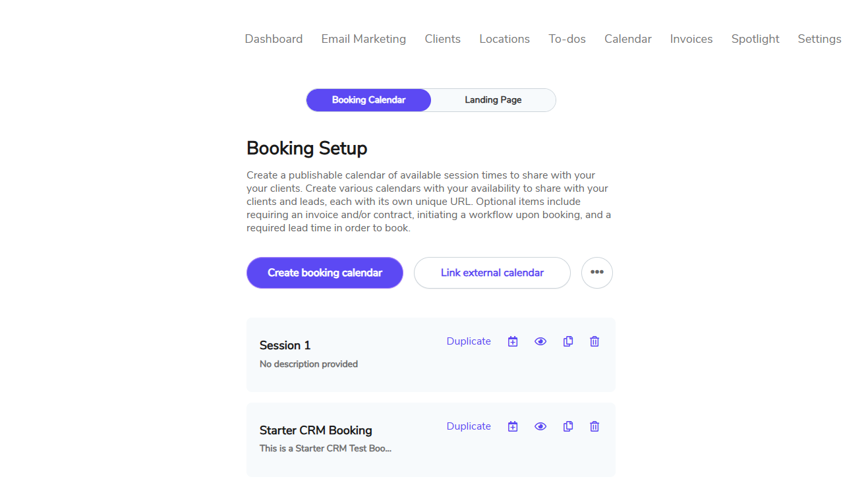Image resolution: width=868 pixels, height=483 pixels.
Task: Click the calendar-plus icon for Starter CRM Booking
Action: pyautogui.click(x=513, y=426)
